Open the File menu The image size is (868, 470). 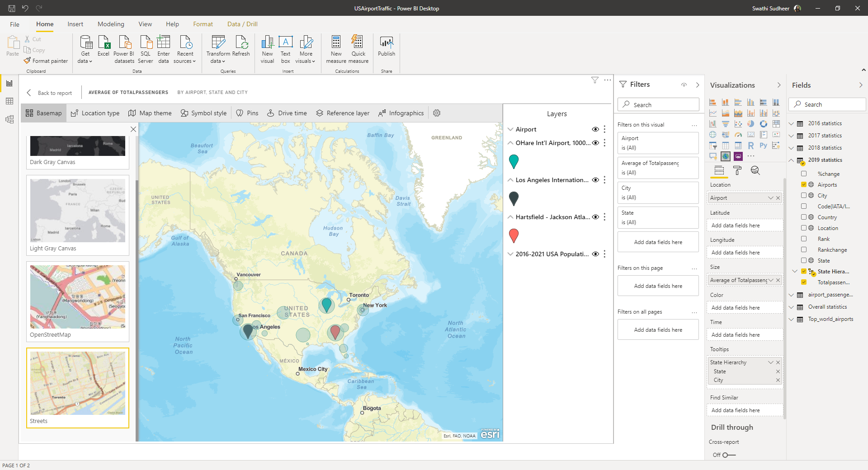[x=14, y=24]
